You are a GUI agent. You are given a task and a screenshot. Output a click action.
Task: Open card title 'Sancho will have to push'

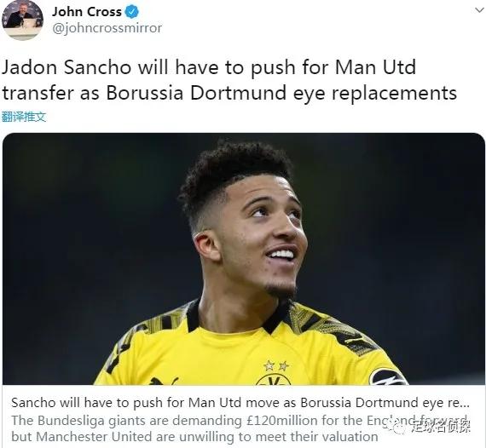click(x=240, y=403)
